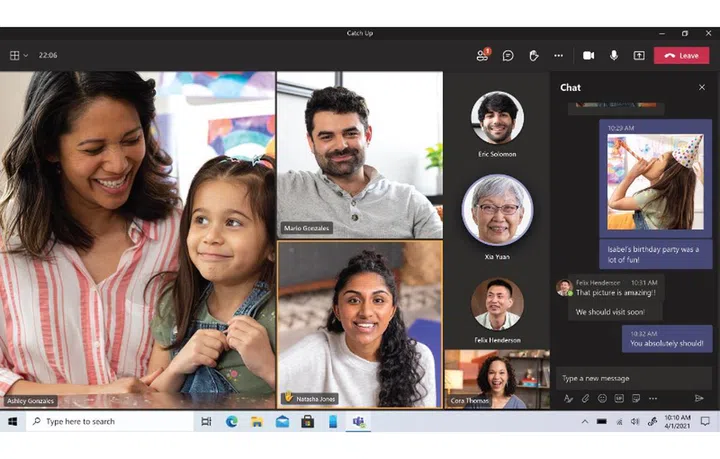Screen dimensions: 720x459
Task: Open the taskbar clock and date
Action: tap(677, 421)
